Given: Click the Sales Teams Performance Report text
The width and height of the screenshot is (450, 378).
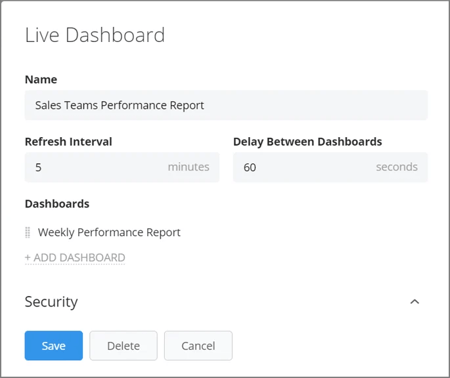Looking at the screenshot, I should click(x=119, y=105).
